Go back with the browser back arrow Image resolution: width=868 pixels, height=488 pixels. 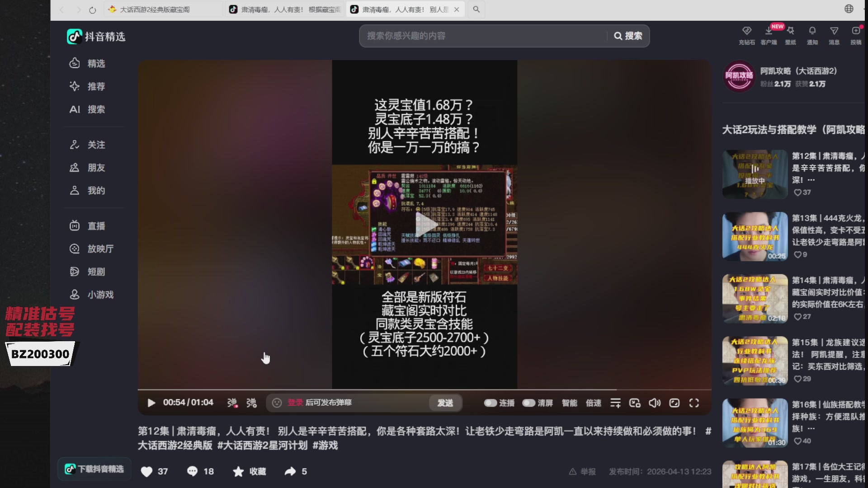(x=62, y=9)
